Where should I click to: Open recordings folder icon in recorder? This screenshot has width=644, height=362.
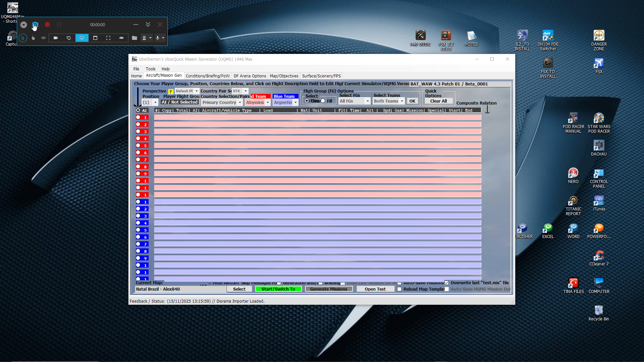pos(135,38)
